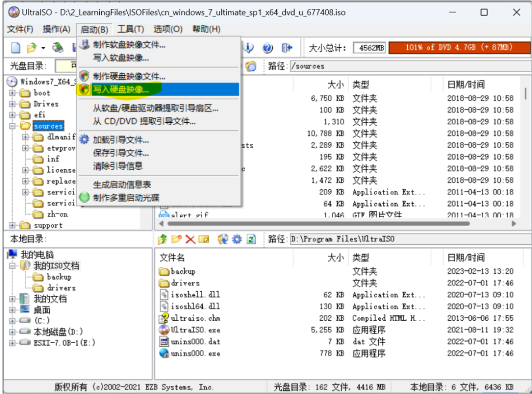Click the blue gear icon in local toolbar

(237, 239)
